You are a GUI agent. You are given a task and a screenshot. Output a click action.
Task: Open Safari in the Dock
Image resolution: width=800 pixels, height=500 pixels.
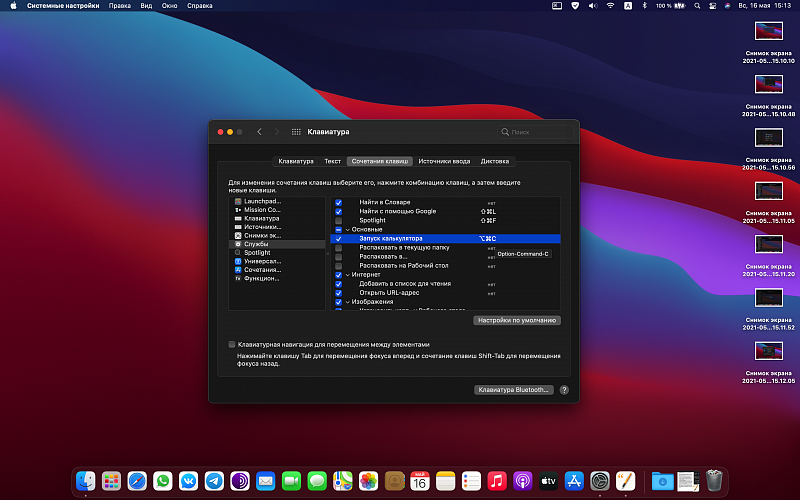pos(137,481)
